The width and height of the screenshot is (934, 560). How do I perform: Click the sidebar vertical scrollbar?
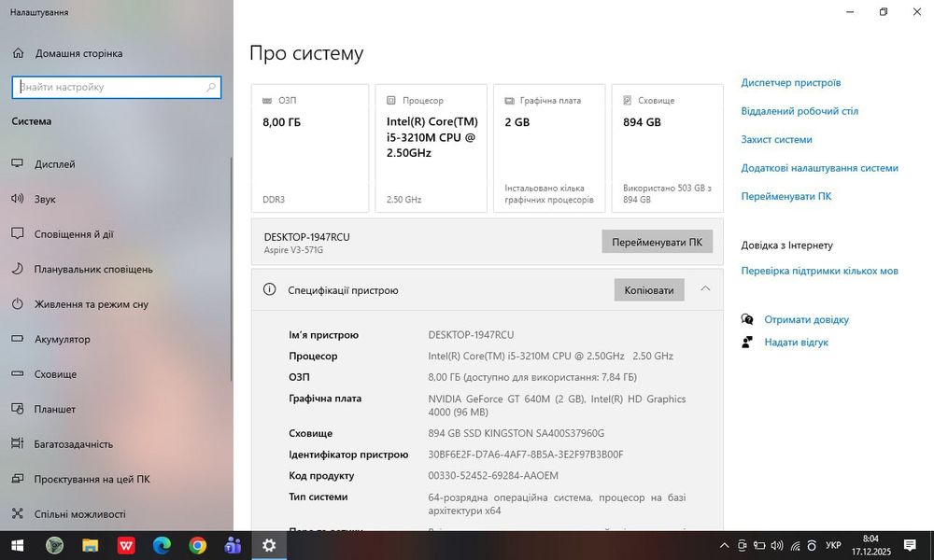231,269
